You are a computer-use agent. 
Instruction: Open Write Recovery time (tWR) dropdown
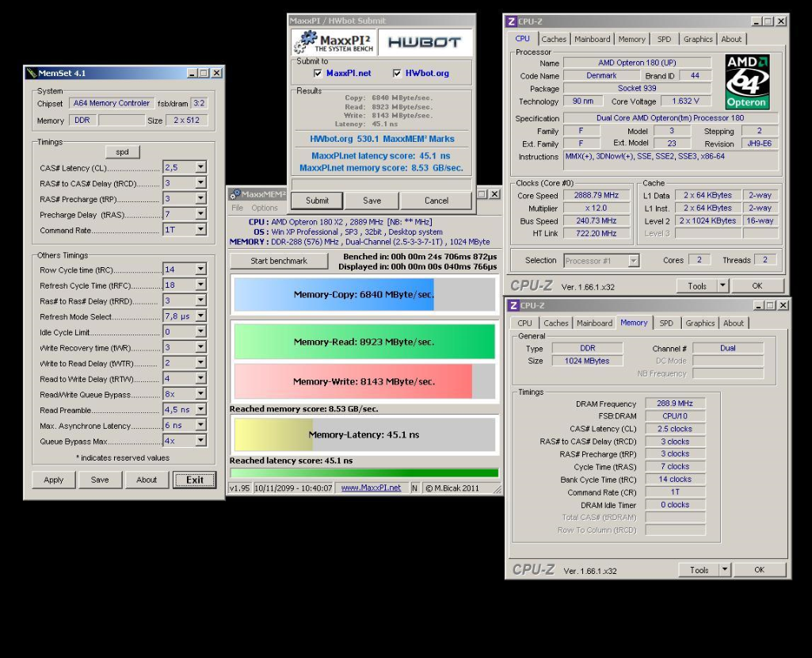pyautogui.click(x=200, y=346)
